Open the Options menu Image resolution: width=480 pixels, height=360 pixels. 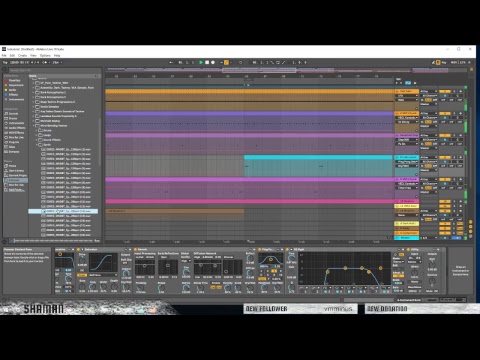point(45,55)
